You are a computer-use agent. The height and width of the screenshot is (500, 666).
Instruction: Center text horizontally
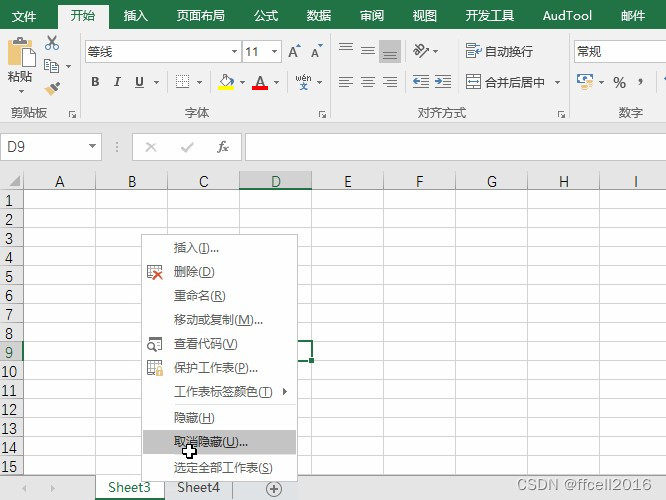(368, 82)
